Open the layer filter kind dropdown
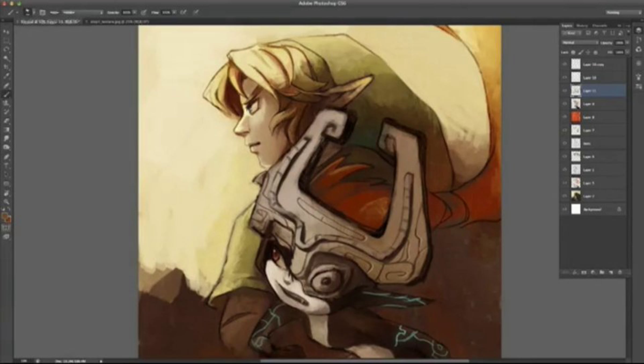Image resolution: width=644 pixels, height=364 pixels. (x=572, y=33)
